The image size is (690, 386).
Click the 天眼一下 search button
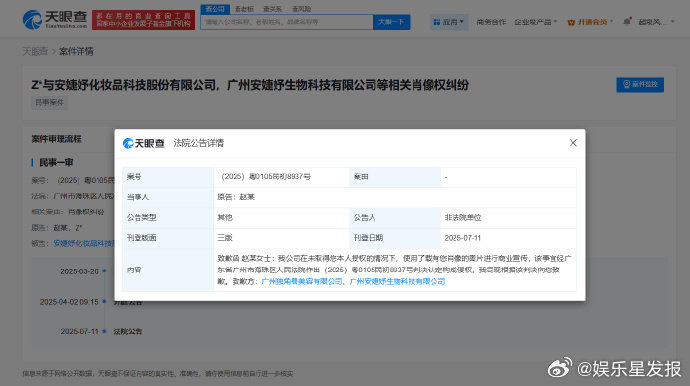(x=392, y=22)
